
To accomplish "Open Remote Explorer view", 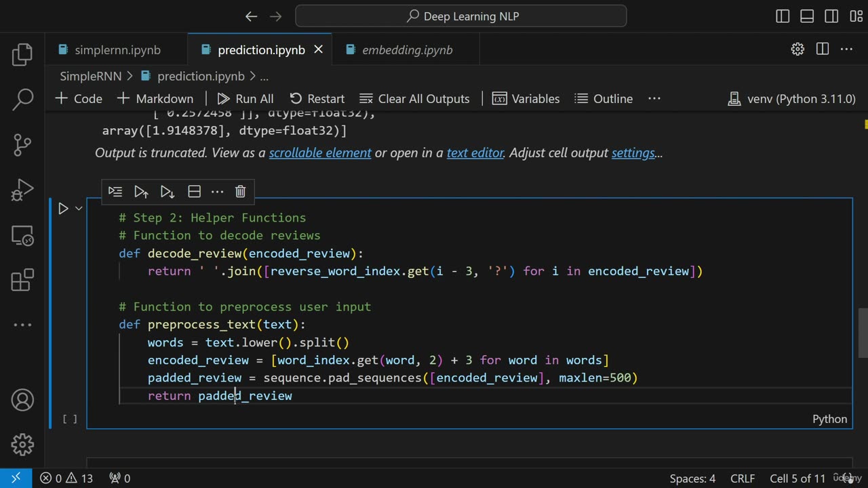I will pyautogui.click(x=22, y=235).
